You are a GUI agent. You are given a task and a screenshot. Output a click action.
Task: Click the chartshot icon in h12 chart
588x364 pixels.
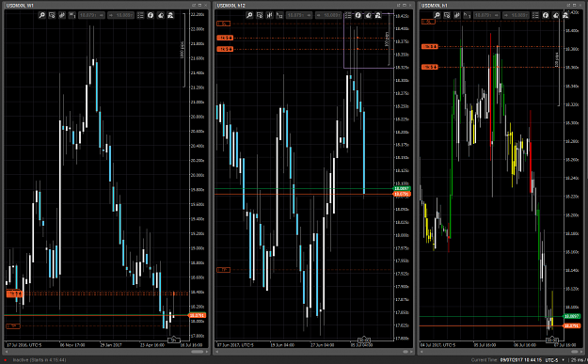[x=368, y=15]
